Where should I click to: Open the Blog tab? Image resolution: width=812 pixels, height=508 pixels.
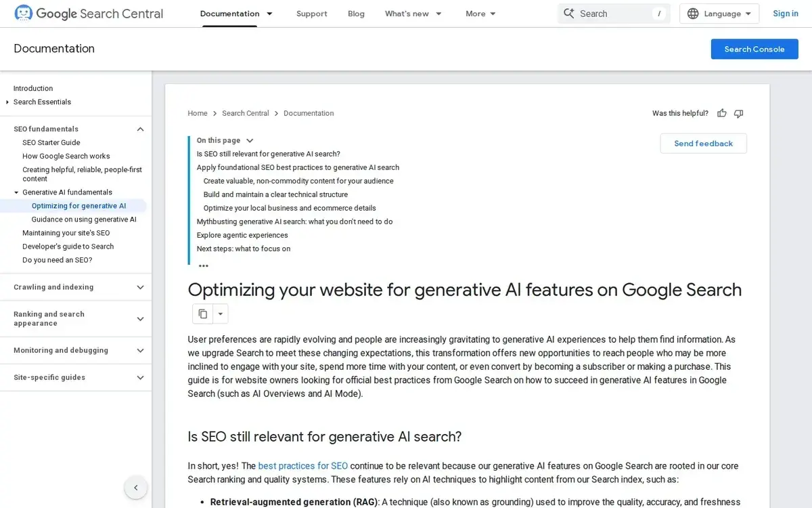[x=356, y=14]
